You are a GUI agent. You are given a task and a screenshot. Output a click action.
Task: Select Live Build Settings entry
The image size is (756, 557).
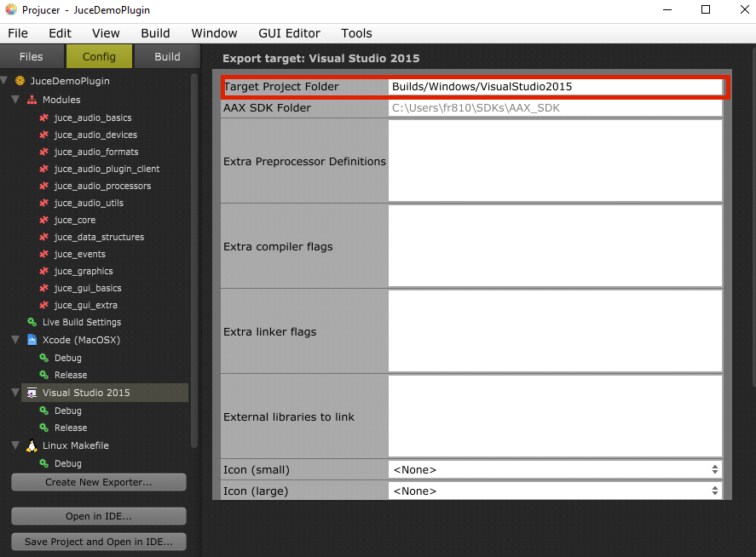82,322
